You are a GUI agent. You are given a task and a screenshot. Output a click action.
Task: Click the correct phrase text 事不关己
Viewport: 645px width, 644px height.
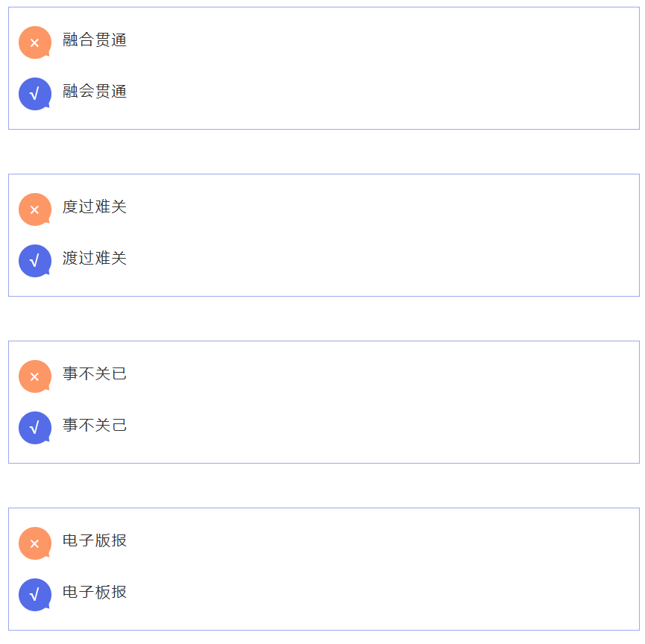[95, 426]
